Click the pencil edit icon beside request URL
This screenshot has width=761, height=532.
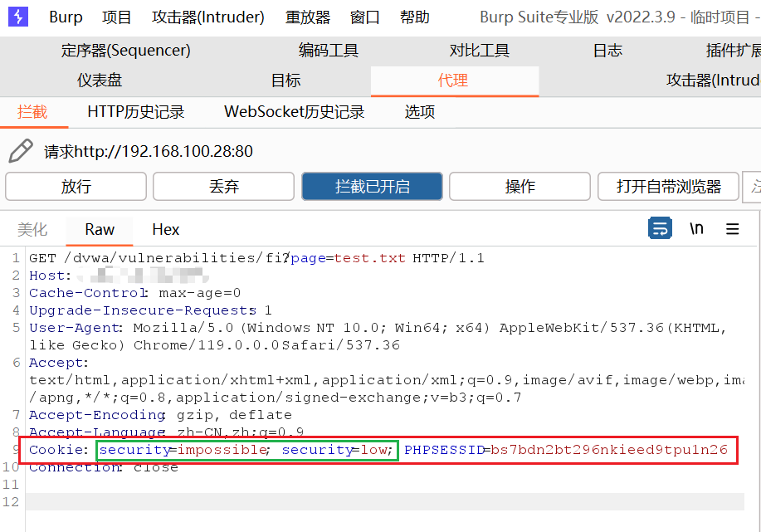(21, 151)
